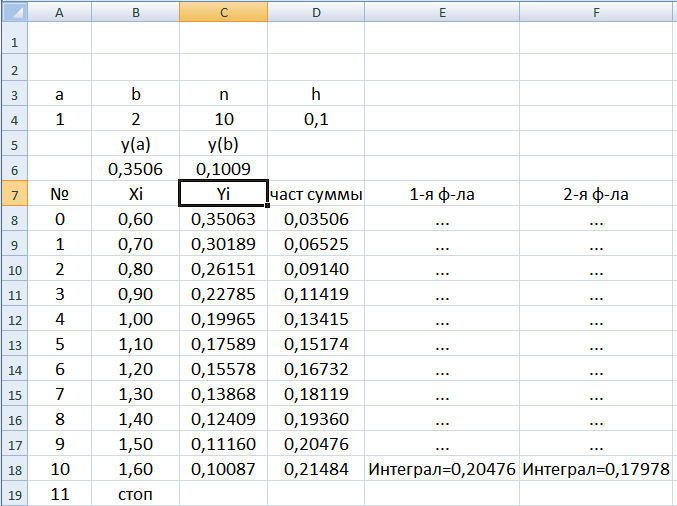Select cell with value 0,06525
The image size is (677, 506).
pyautogui.click(x=316, y=244)
